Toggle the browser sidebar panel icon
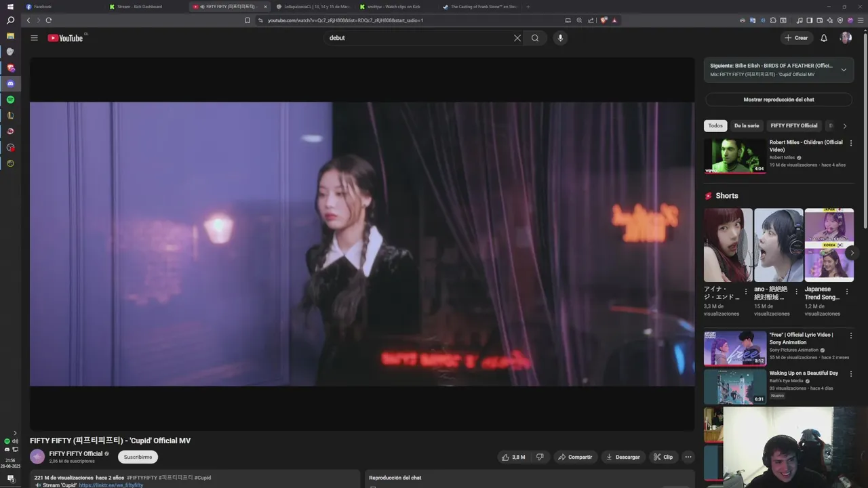Viewport: 868px width, 488px height. [810, 20]
